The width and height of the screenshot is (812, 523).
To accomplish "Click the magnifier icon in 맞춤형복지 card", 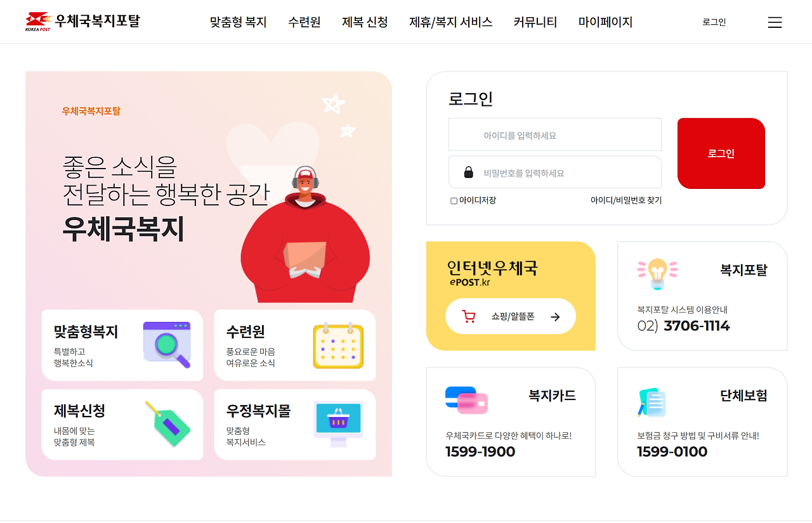I will (x=167, y=344).
